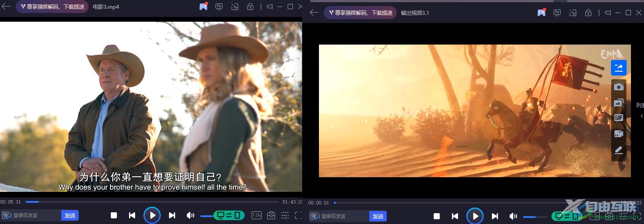This screenshot has height=224, width=644.
Task: Seek in left window's progress bar
Action: click(152, 201)
